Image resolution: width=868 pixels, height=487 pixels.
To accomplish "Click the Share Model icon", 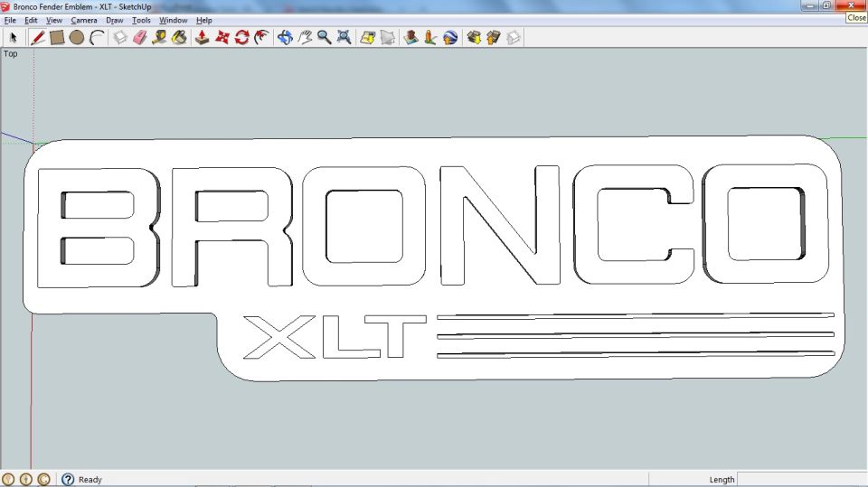I will pyautogui.click(x=494, y=38).
